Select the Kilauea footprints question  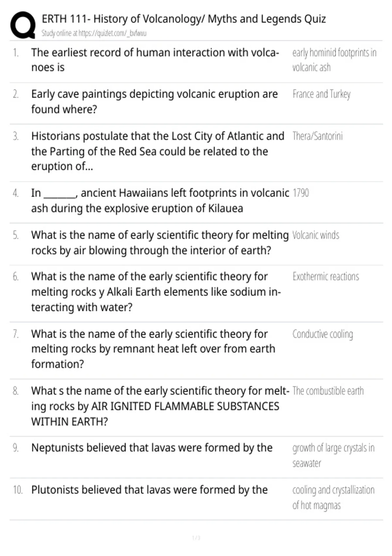pos(160,200)
